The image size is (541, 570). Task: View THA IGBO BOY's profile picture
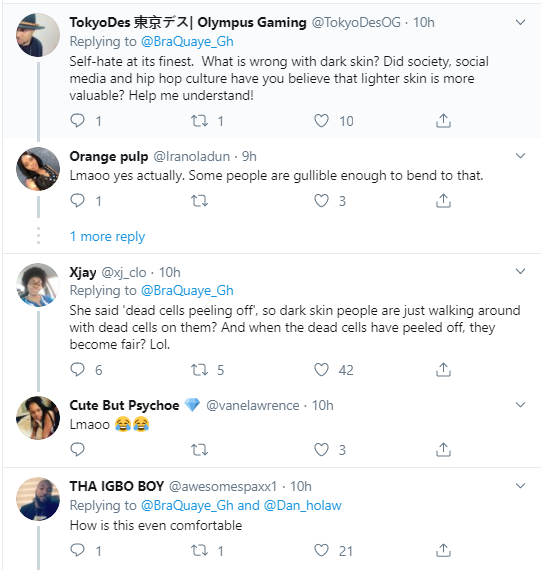point(38,499)
